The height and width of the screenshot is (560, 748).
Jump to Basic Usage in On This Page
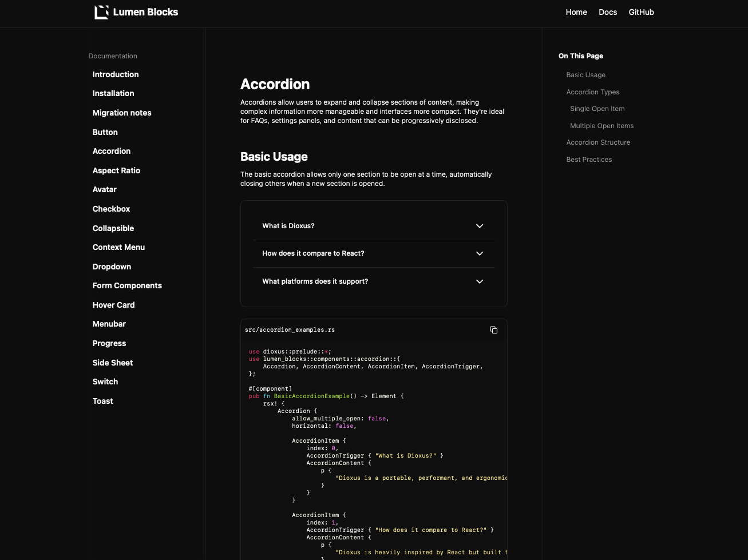click(585, 75)
